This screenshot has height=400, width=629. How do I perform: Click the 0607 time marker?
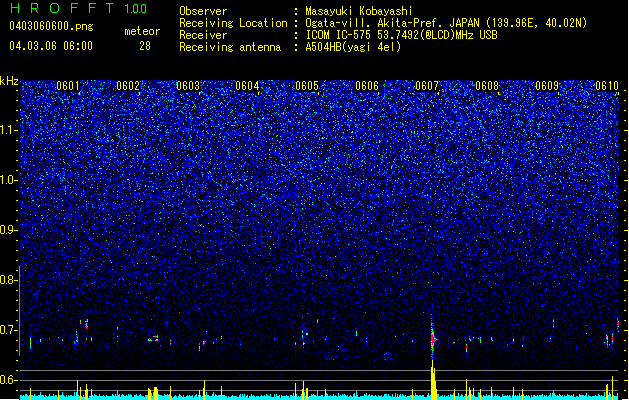click(427, 86)
